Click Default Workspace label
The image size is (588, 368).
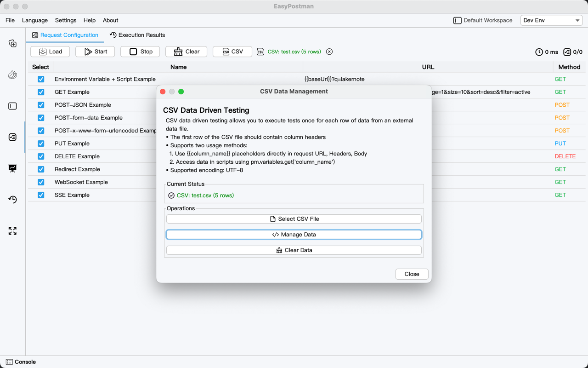pos(488,20)
